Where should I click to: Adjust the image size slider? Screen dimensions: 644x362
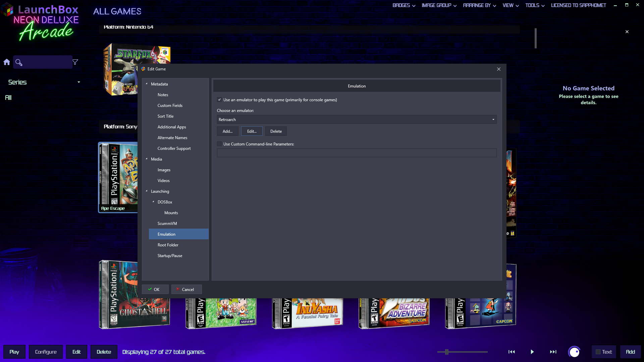tap(446, 352)
